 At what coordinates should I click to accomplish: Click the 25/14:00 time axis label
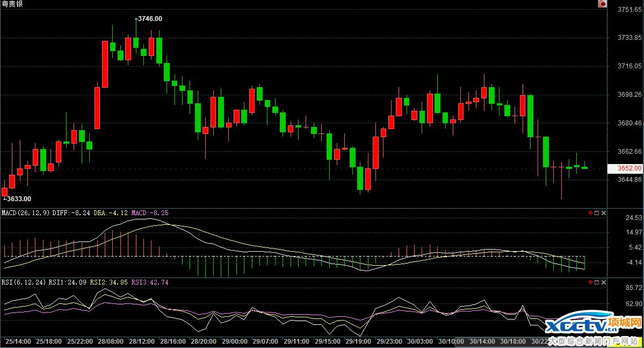tap(17, 341)
